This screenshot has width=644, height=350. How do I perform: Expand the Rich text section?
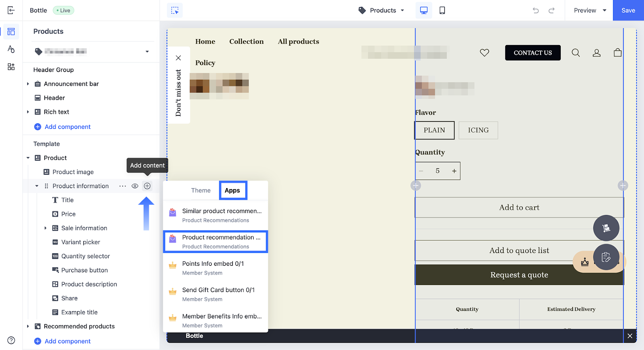28,112
